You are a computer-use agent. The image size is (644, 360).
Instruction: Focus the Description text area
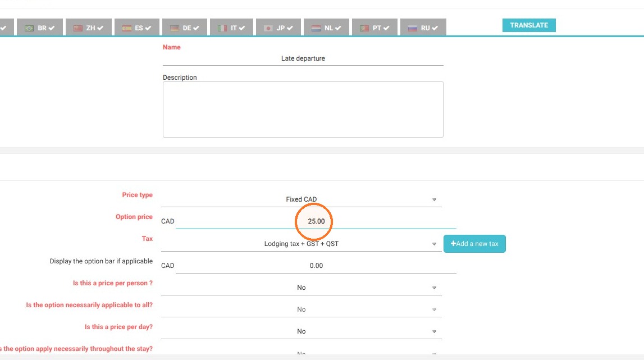click(303, 110)
